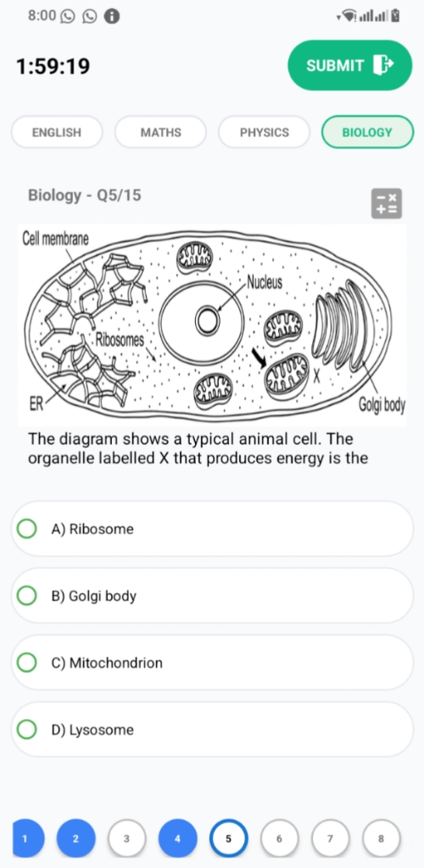Open the PHYSICS subject tab
The height and width of the screenshot is (868, 424).
pyautogui.click(x=264, y=132)
